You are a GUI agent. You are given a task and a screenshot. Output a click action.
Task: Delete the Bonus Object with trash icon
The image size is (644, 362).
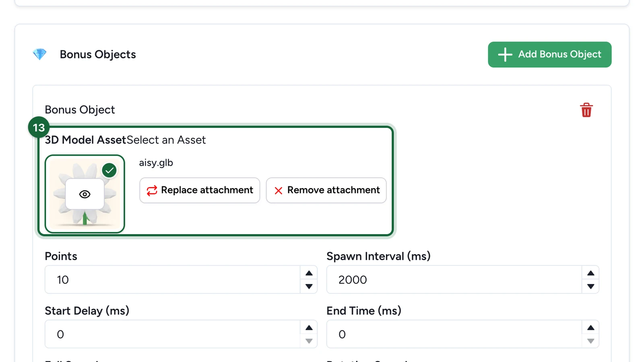point(586,110)
